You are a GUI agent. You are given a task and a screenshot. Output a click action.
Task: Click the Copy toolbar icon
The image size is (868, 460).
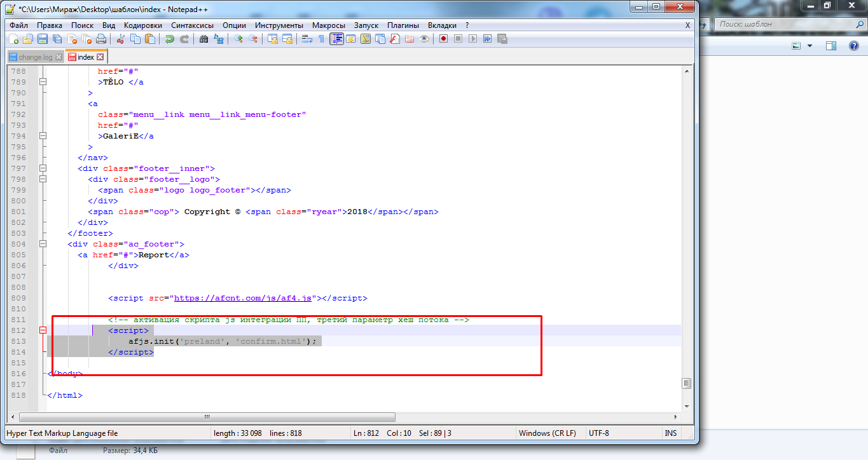135,39
